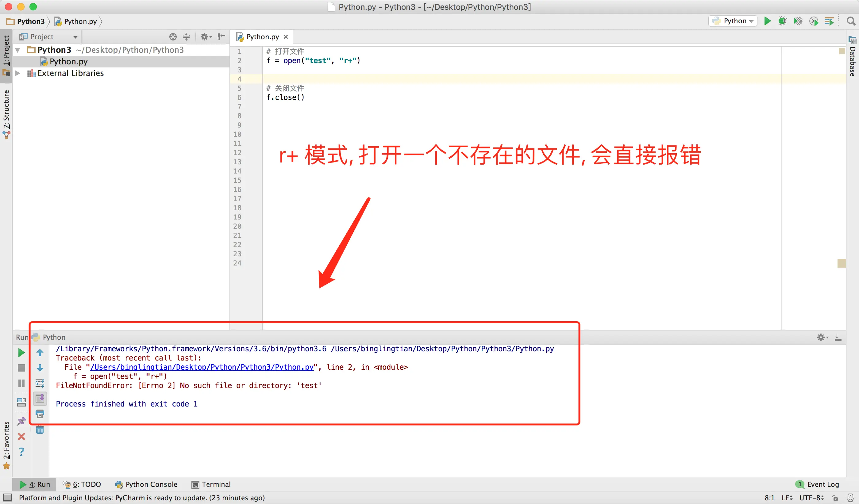This screenshot has height=504, width=859.
Task: Expand the External Libraries tree node
Action: pyautogui.click(x=18, y=73)
